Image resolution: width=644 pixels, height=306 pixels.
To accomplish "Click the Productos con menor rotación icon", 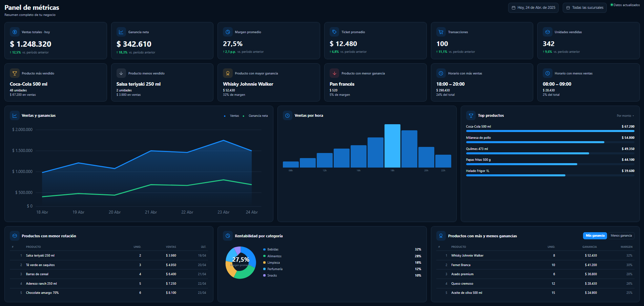I will point(15,236).
